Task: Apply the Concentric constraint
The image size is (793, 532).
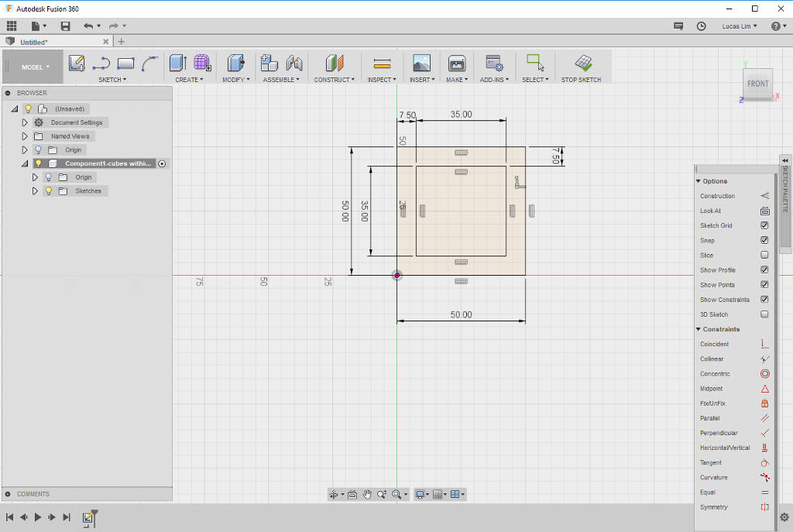Action: point(764,374)
